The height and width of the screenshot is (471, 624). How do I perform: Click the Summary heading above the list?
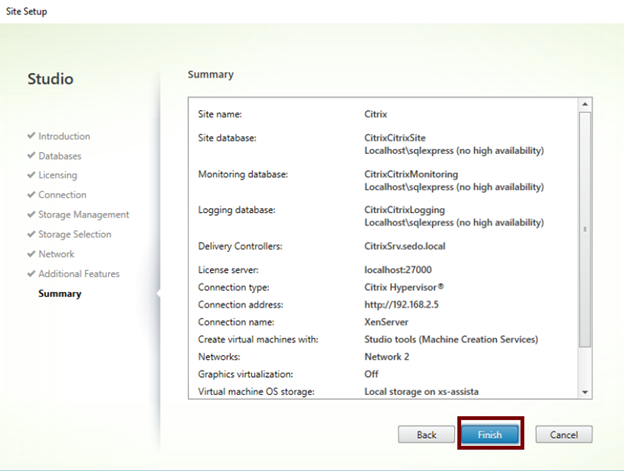coord(211,74)
